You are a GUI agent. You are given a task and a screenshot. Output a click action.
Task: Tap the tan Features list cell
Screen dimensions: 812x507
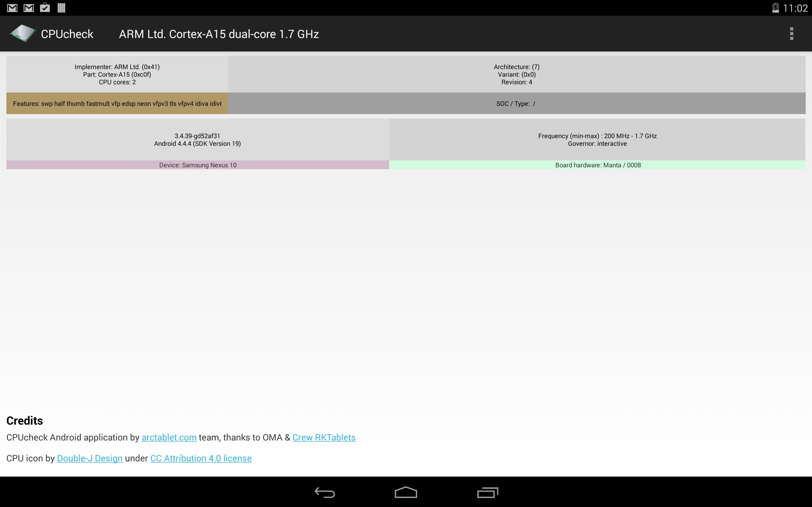(x=117, y=104)
